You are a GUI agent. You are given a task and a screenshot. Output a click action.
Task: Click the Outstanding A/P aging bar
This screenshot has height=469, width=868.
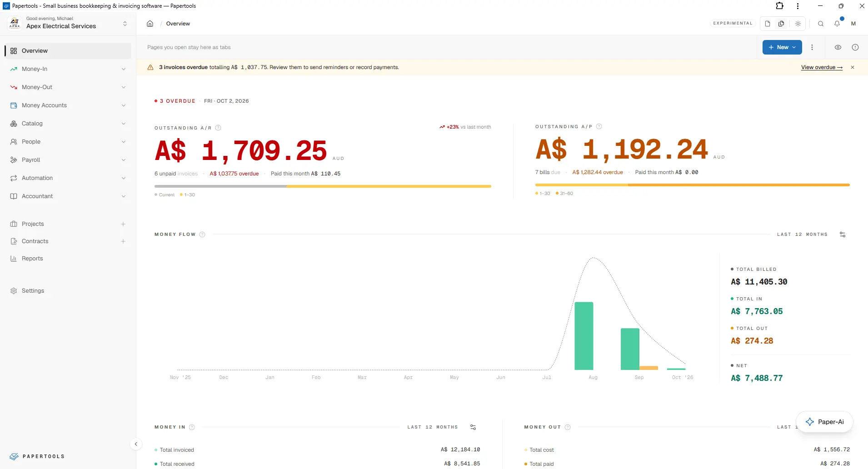(x=692, y=185)
